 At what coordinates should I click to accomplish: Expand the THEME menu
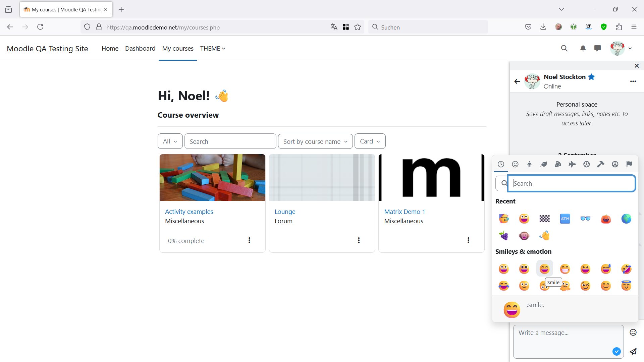(213, 48)
